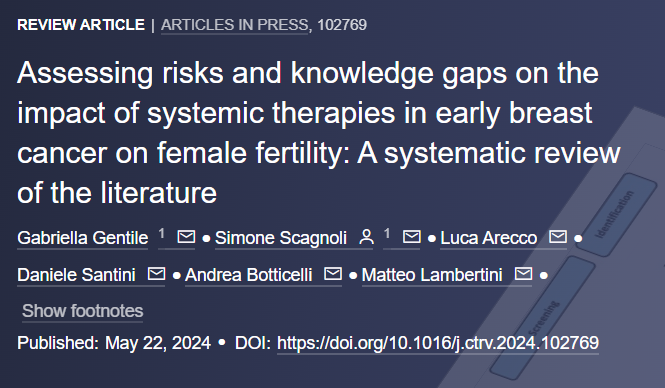Click the envelope icon after Simone Scagnoli
Viewport: 665px width, 388px height.
(x=412, y=237)
